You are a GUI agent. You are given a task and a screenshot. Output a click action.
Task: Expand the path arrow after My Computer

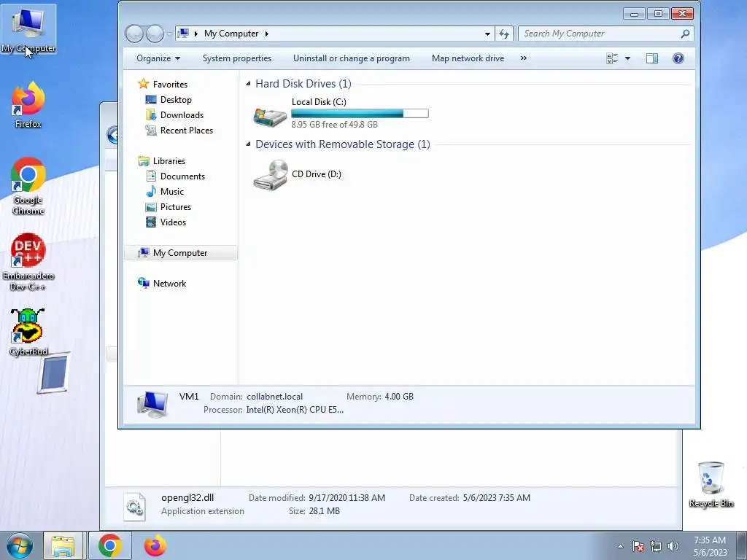point(267,34)
